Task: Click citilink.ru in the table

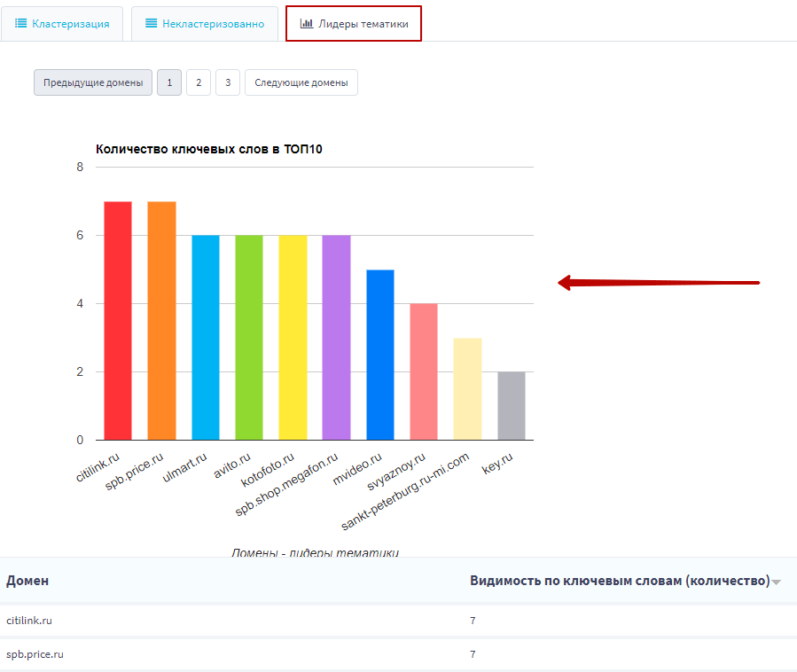Action: pos(29,621)
